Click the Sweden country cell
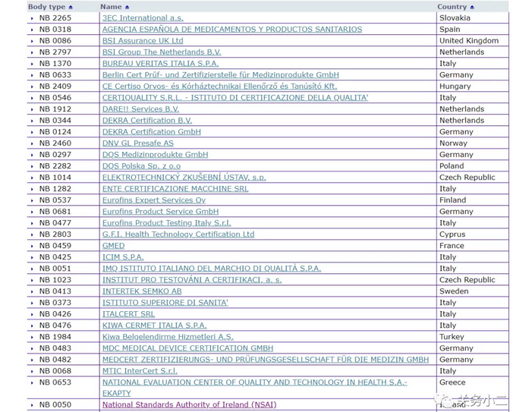 click(472, 291)
